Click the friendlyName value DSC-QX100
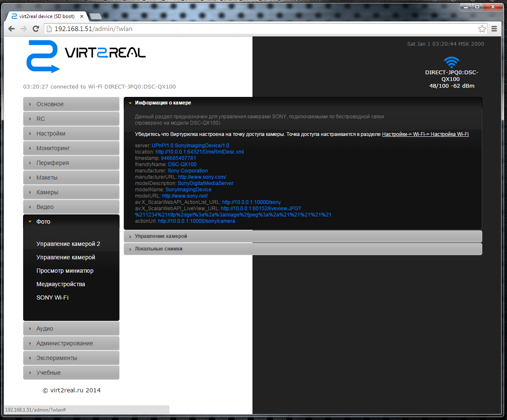Viewport: 507px width, 420px height. pyautogui.click(x=182, y=164)
